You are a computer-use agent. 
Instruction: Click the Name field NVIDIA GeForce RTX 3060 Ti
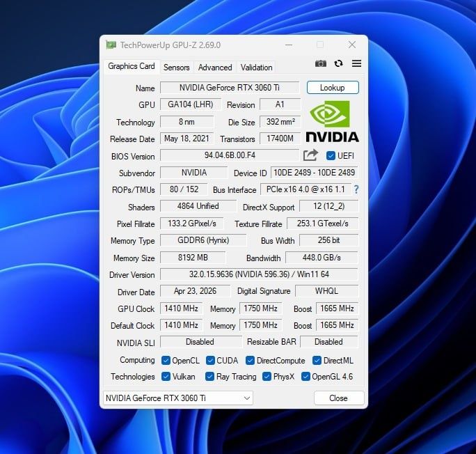[230, 88]
